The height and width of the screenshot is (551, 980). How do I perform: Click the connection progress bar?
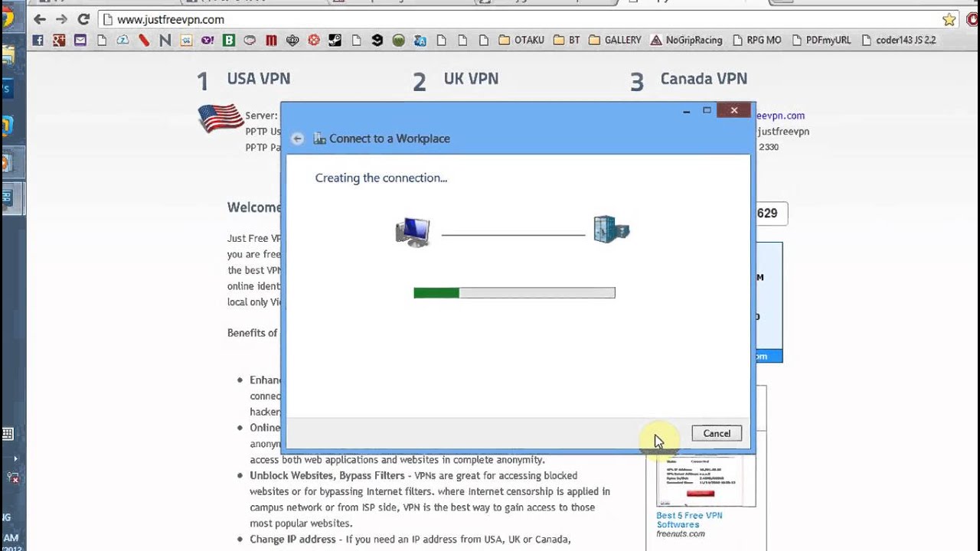tap(514, 292)
